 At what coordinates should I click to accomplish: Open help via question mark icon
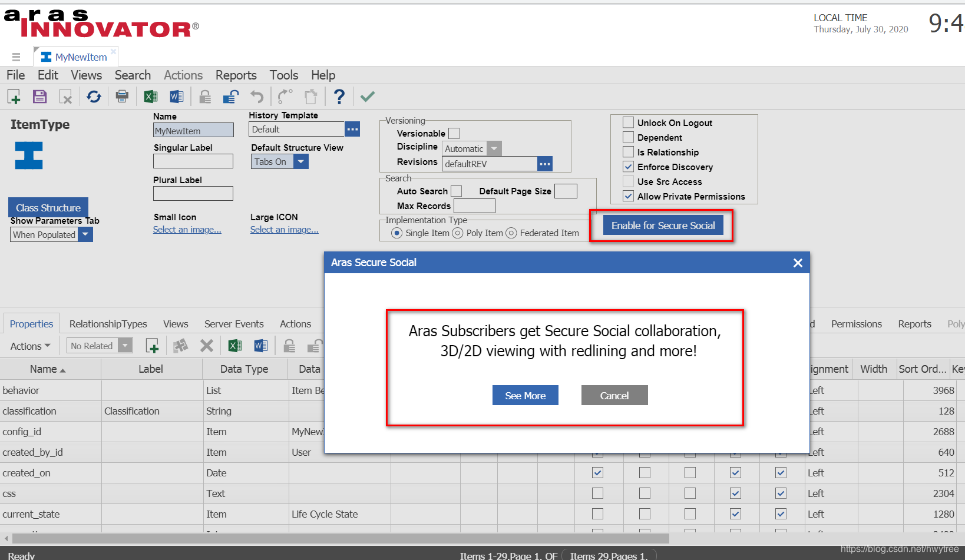click(339, 97)
